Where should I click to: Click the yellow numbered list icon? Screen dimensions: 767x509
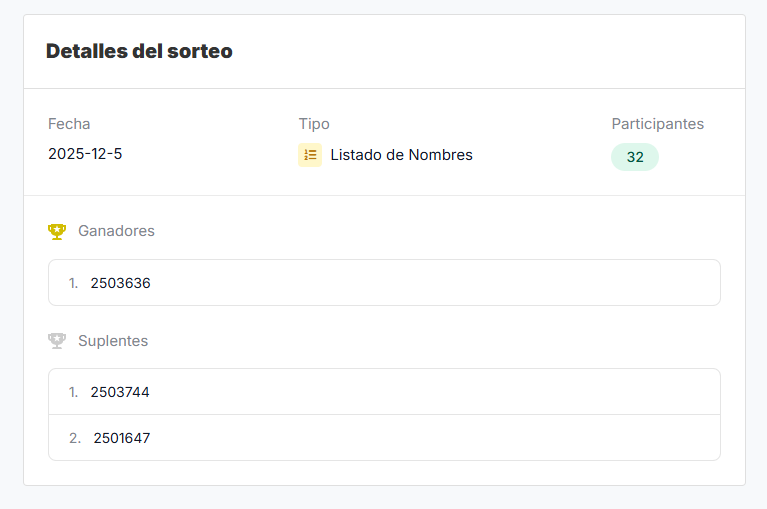(x=310, y=155)
